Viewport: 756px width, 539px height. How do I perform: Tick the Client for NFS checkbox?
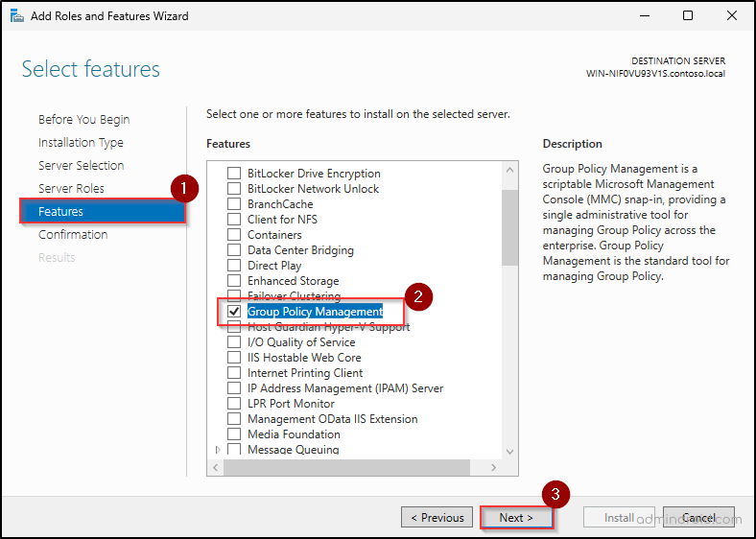point(234,220)
